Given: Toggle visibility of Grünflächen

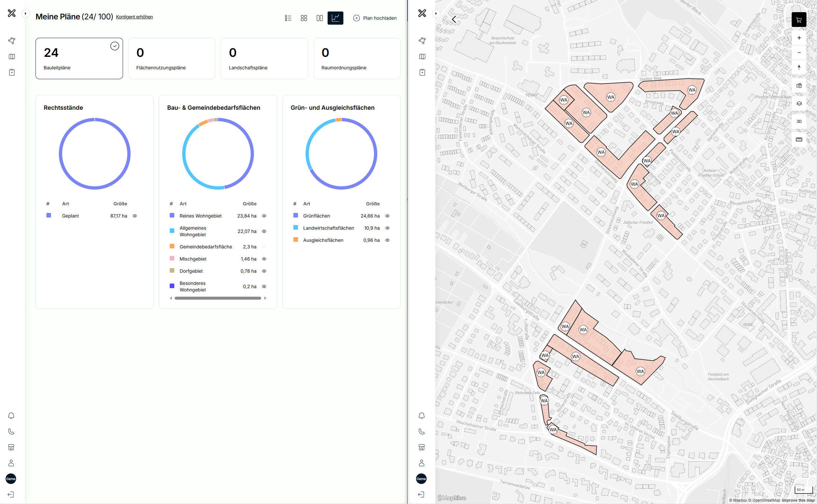Looking at the screenshot, I should [x=387, y=216].
